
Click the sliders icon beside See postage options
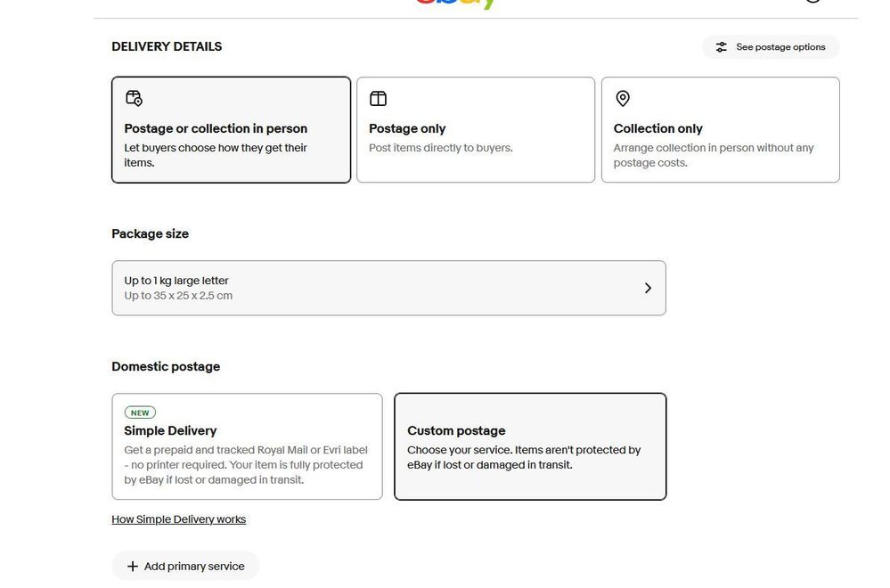pos(722,47)
